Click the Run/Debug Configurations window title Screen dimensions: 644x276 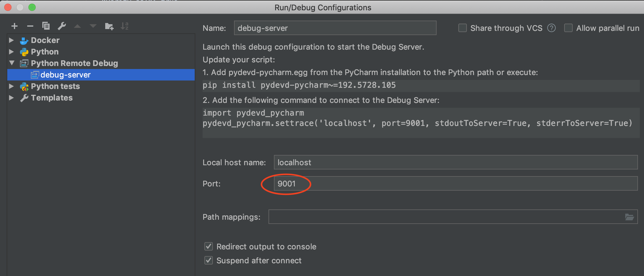tap(323, 8)
